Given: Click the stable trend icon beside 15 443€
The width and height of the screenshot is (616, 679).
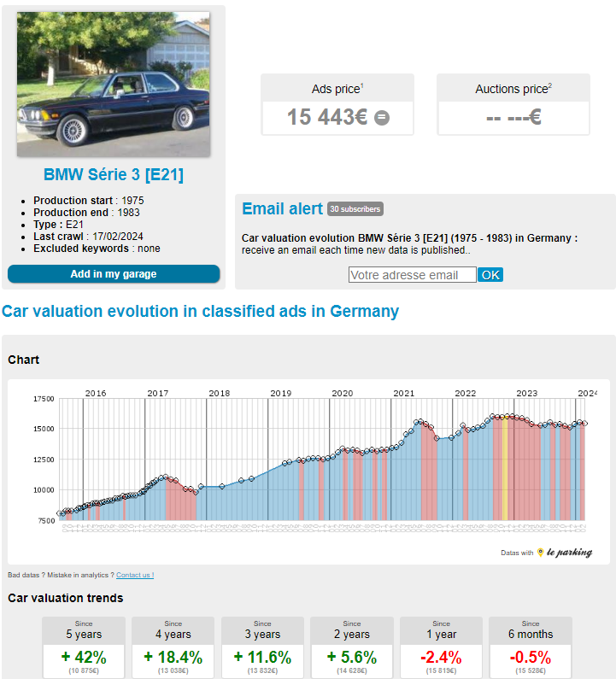Looking at the screenshot, I should 382,117.
